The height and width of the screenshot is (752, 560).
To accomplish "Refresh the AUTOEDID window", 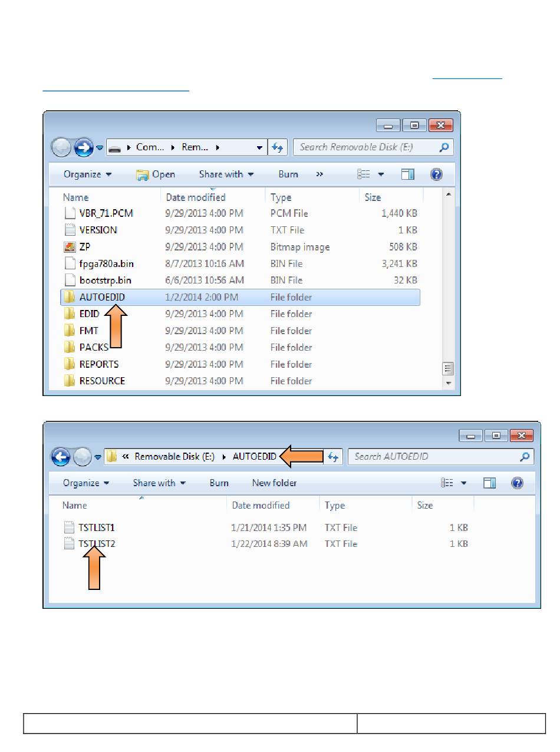I will pos(334,456).
